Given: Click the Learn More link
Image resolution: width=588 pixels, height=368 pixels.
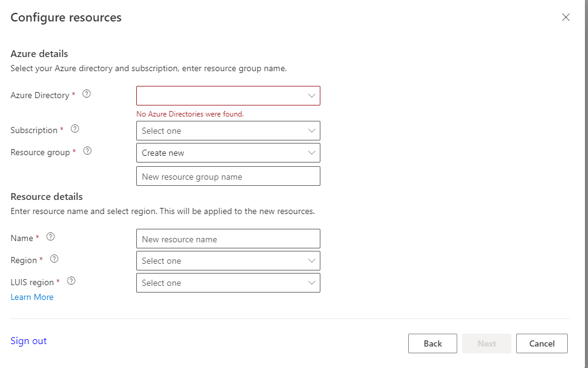Looking at the screenshot, I should click(32, 297).
